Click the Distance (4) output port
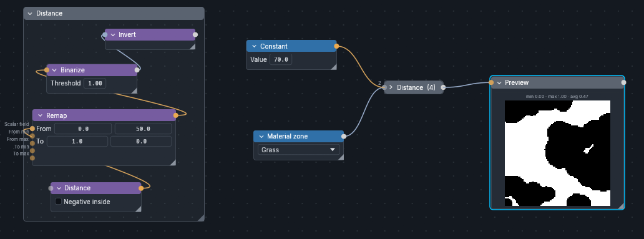This screenshot has width=644, height=239. (x=443, y=87)
